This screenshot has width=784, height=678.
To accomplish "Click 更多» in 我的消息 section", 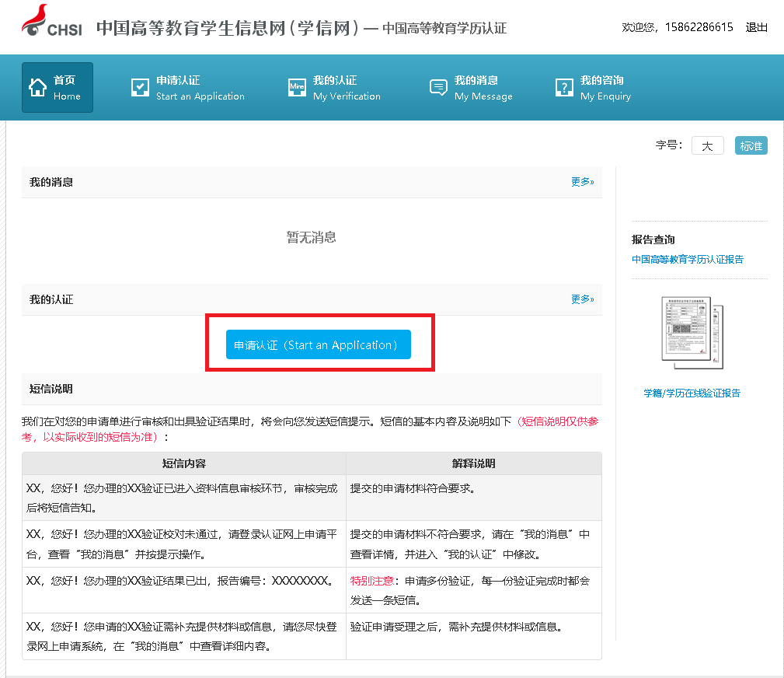I will point(583,182).
